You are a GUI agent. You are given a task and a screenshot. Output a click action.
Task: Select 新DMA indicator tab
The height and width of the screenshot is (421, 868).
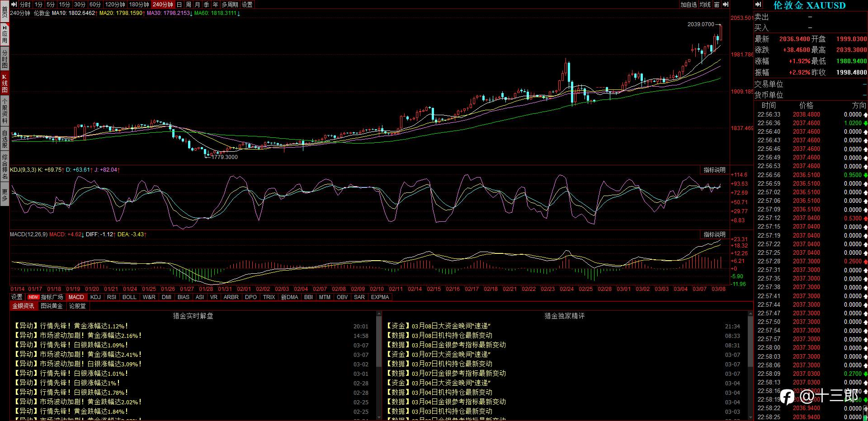(x=289, y=297)
